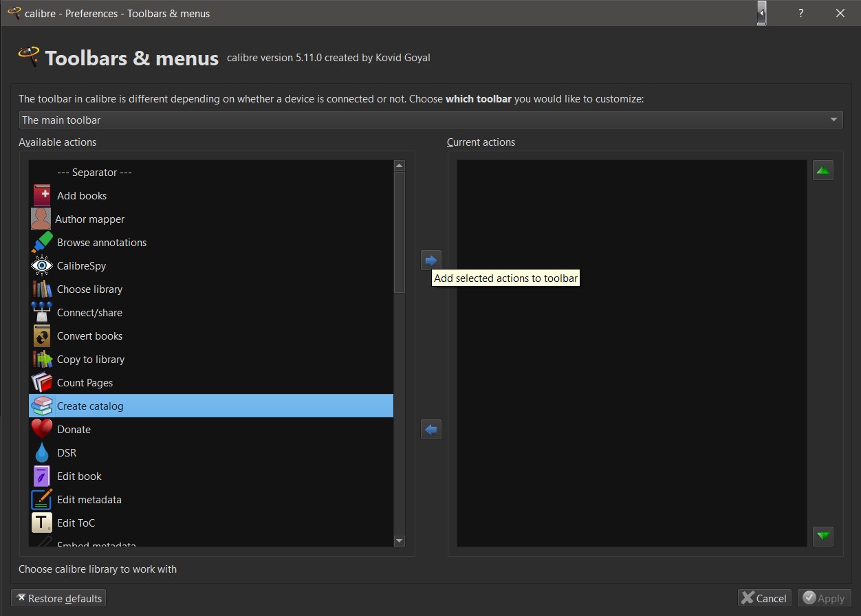
Task: Select the Separator entry in Available actions
Action: tap(94, 172)
